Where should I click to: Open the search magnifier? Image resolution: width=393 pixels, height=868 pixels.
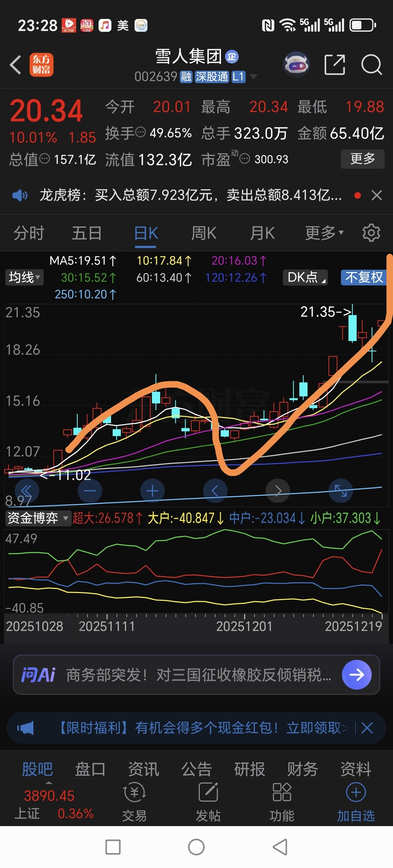point(371,64)
